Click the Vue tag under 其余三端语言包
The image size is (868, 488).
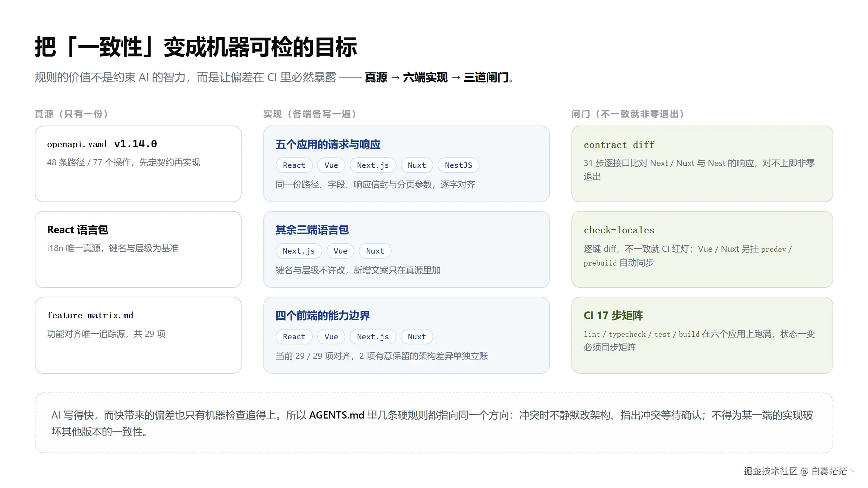(x=340, y=251)
